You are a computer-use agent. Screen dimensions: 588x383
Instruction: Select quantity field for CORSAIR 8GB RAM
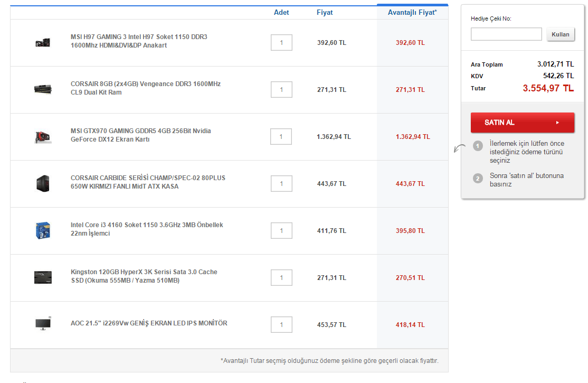tap(281, 89)
